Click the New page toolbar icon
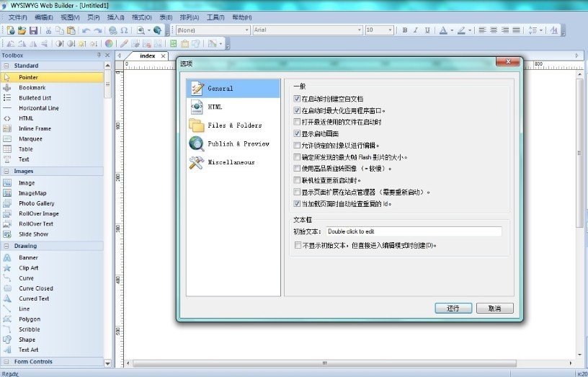The image size is (588, 377). [x=11, y=30]
